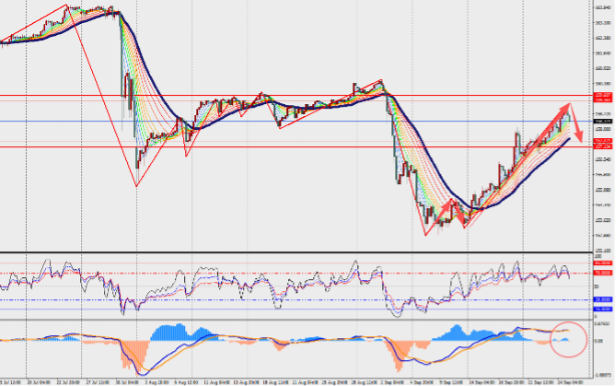
Task: Click the 24 Sep 04:00 time axis label
Action: (x=570, y=382)
